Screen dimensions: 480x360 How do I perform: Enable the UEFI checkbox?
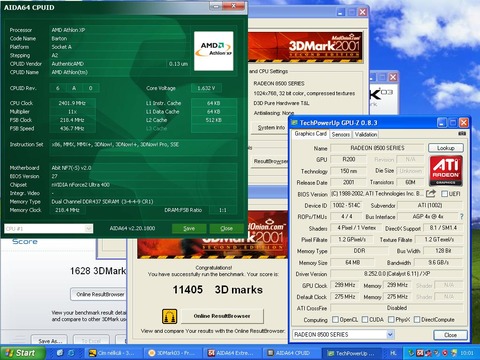click(444, 194)
